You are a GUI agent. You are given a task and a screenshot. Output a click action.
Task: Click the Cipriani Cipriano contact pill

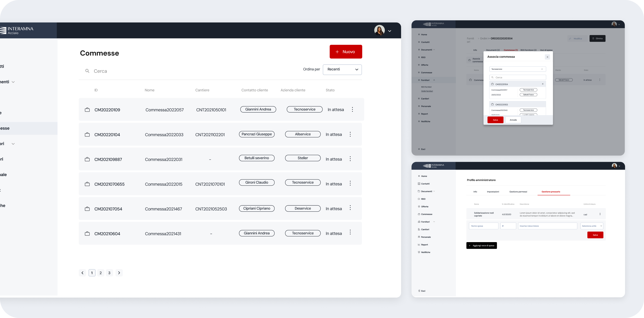(x=257, y=209)
